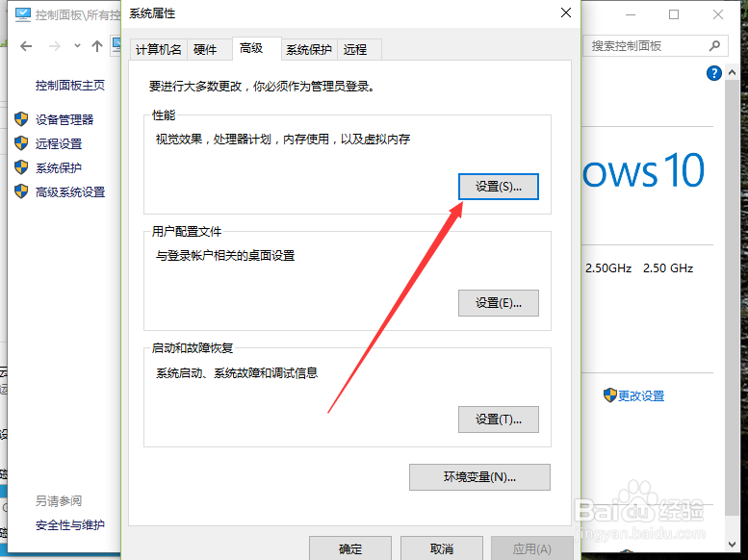Click the search magnifier icon
Image resolution: width=748 pixels, height=560 pixels.
coord(714,46)
